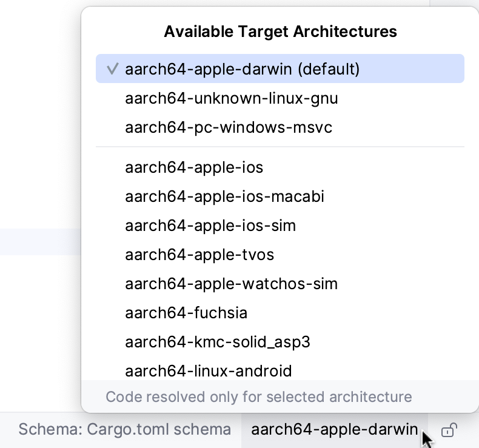Choose aarch64-fuchsia target
The image size is (479, 448).
pyautogui.click(x=186, y=313)
